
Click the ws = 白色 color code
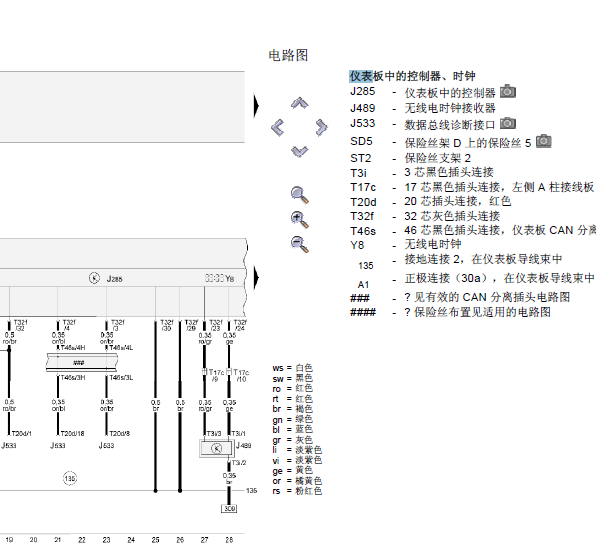(x=292, y=368)
